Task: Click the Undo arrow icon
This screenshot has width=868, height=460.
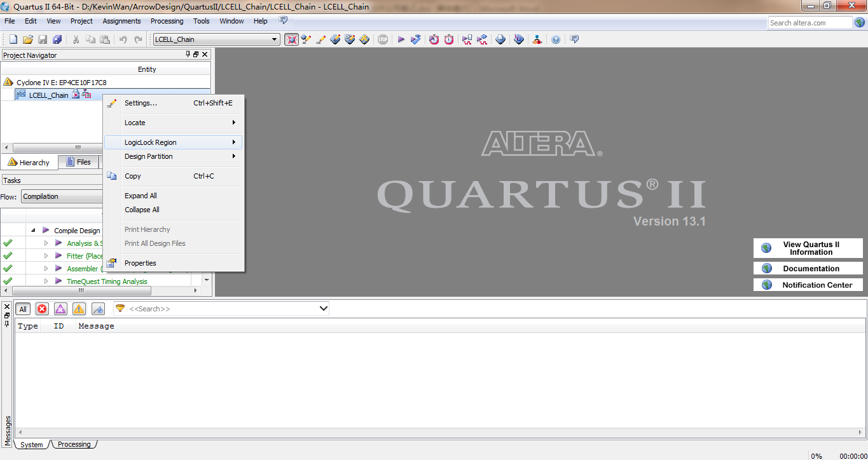Action: pos(123,39)
